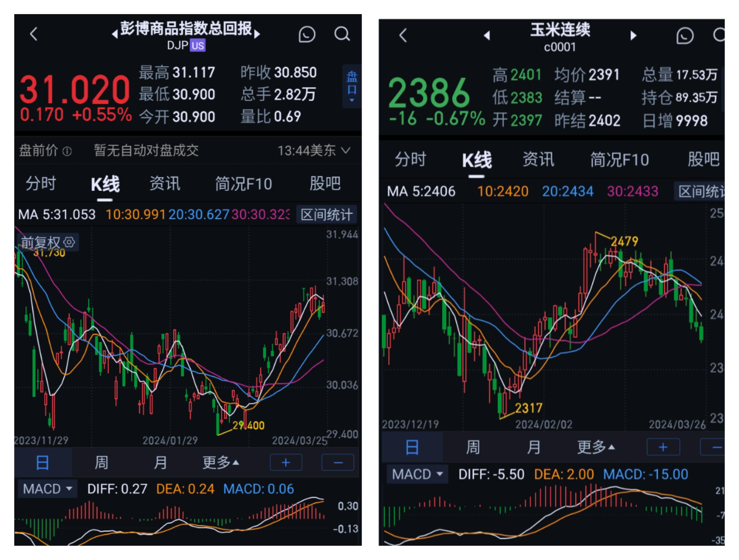Select weekly 周 period in corn panel
The width and height of the screenshot is (739, 560).
473,447
